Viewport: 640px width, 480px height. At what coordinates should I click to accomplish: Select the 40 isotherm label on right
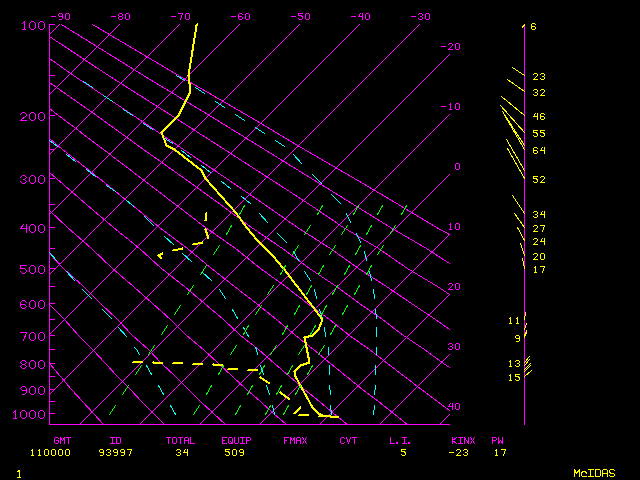(454, 407)
